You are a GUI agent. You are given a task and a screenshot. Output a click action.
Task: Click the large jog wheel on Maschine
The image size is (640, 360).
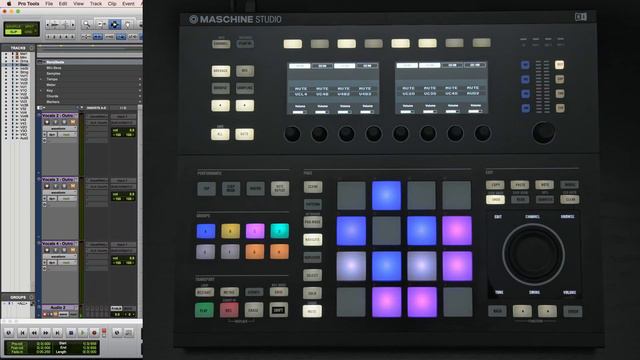click(x=533, y=254)
